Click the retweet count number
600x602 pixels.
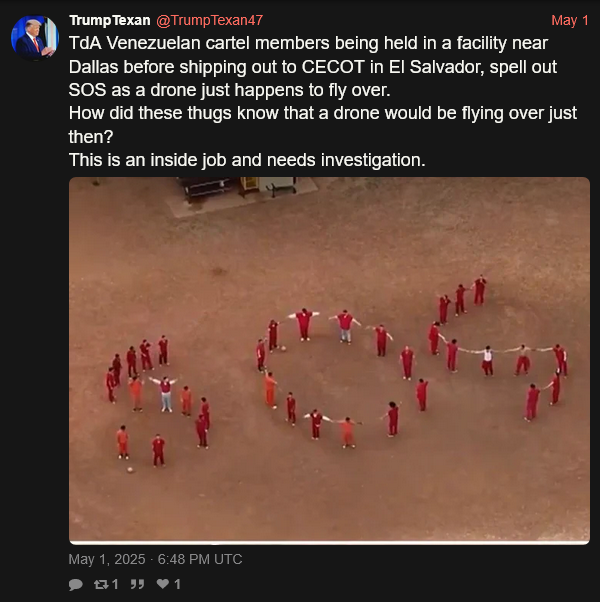115,584
